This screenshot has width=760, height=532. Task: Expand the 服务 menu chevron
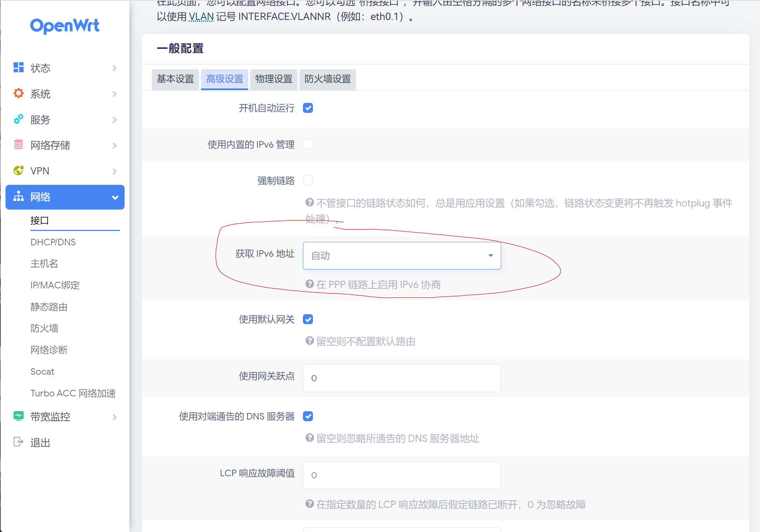[115, 120]
